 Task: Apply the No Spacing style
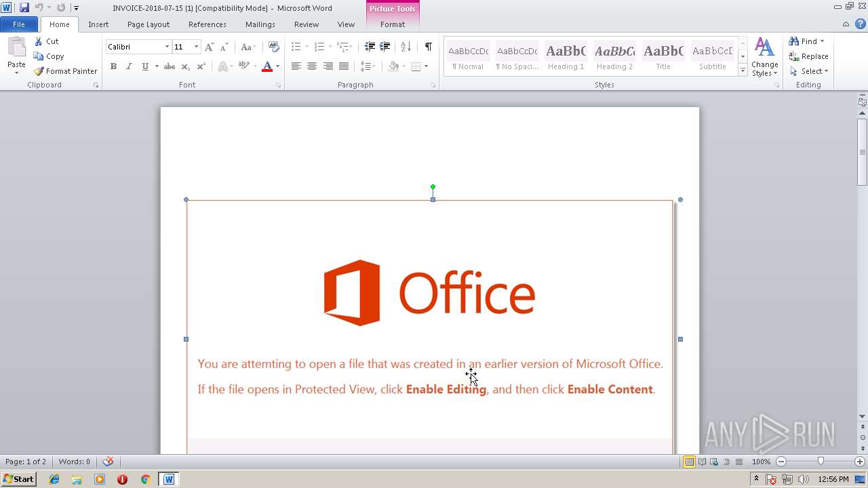[x=517, y=56]
